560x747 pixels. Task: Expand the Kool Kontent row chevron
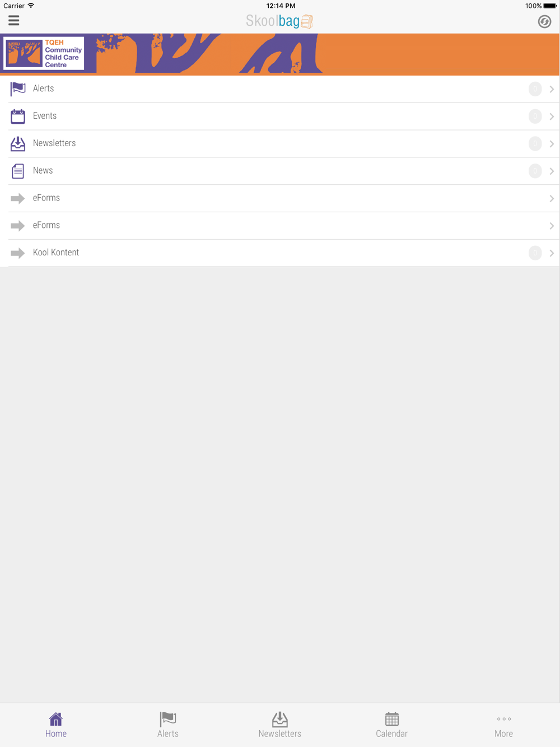552,253
